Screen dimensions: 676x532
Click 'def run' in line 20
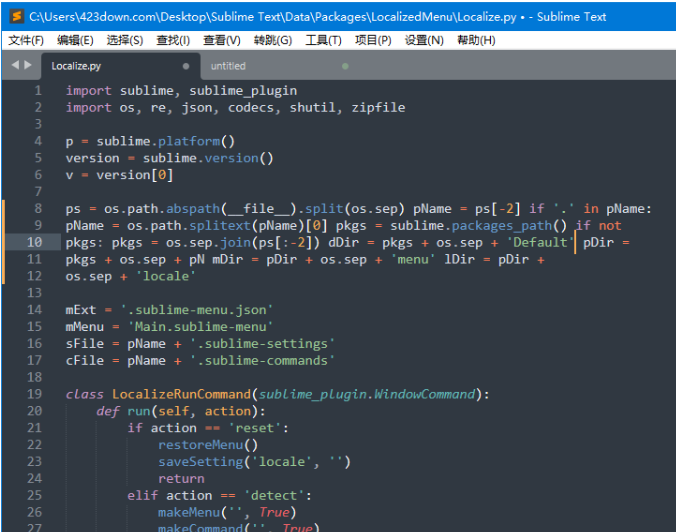pos(123,411)
